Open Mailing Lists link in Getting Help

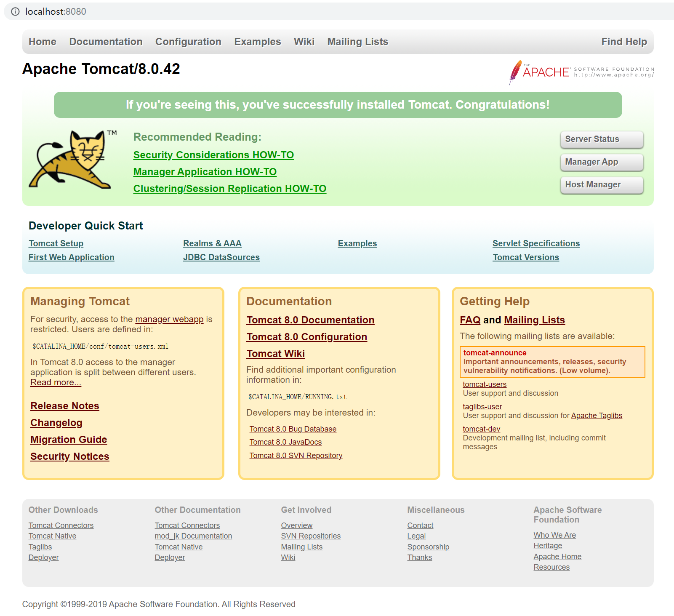tap(535, 320)
